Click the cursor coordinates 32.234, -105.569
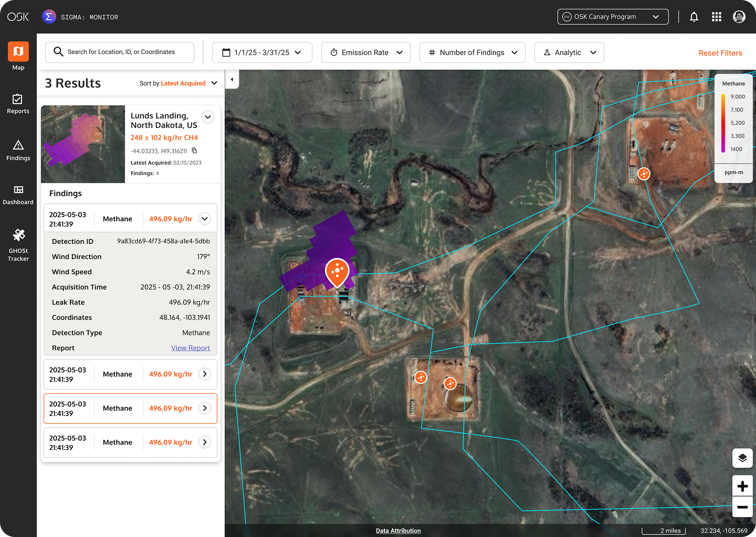Image resolution: width=756 pixels, height=537 pixels. (724, 531)
